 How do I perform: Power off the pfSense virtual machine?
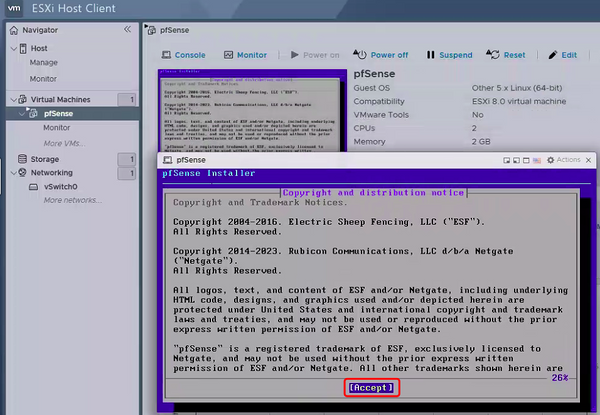pyautogui.click(x=383, y=55)
